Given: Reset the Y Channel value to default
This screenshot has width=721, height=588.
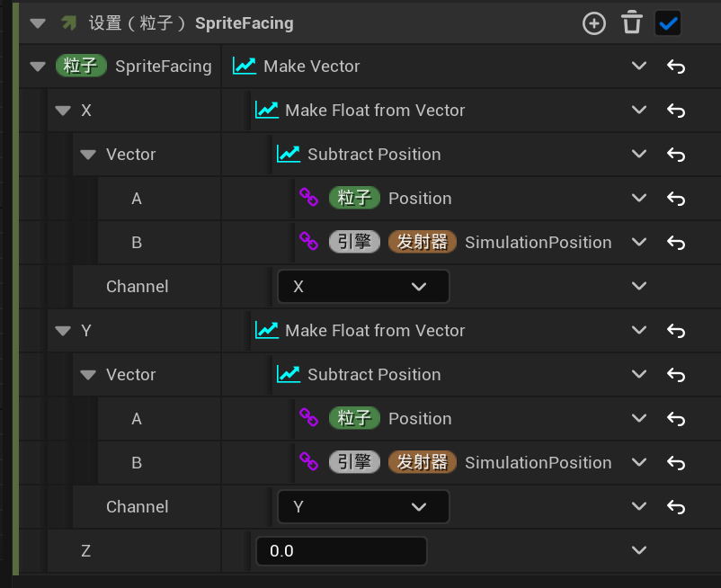Looking at the screenshot, I should click(x=676, y=507).
